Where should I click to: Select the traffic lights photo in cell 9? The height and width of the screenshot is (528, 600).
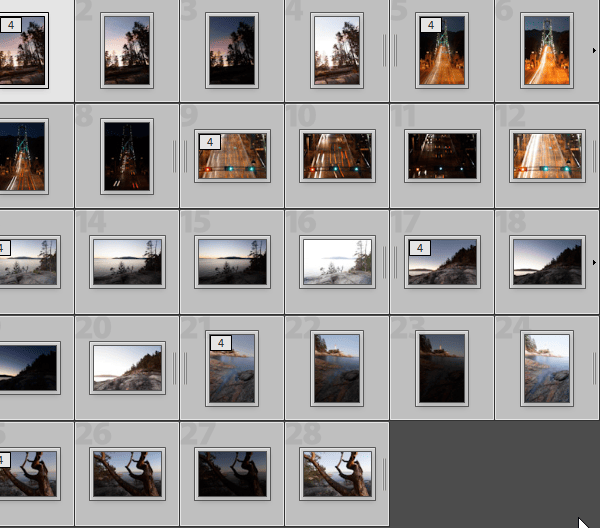click(x=232, y=156)
